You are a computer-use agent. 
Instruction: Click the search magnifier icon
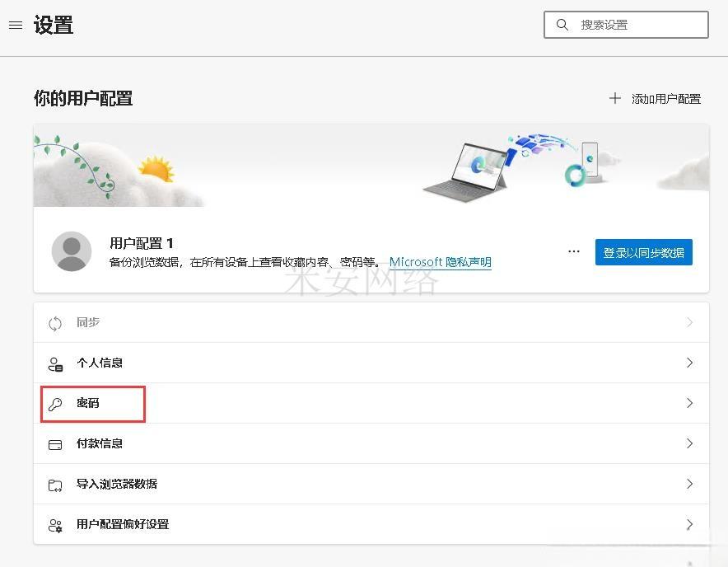[x=562, y=25]
